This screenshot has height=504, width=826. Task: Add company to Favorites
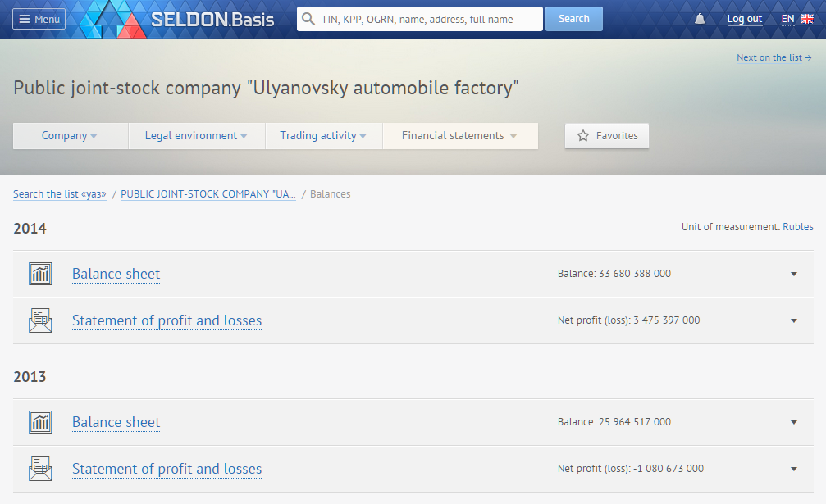(607, 136)
